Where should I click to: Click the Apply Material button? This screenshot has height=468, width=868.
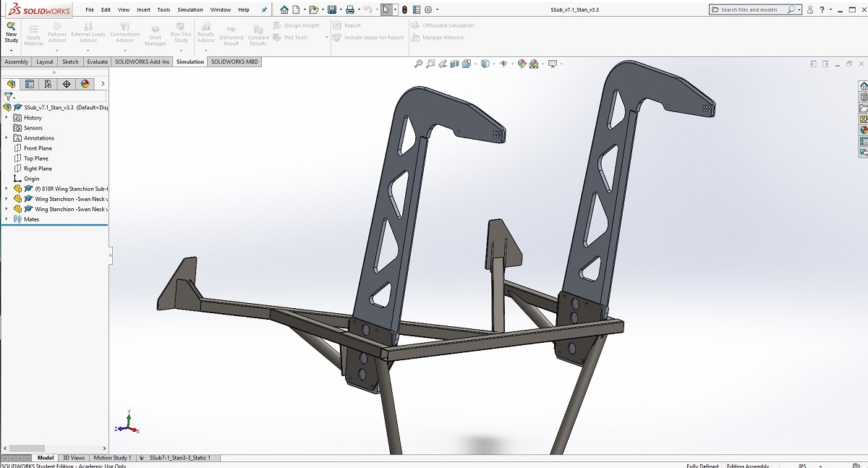pyautogui.click(x=34, y=37)
